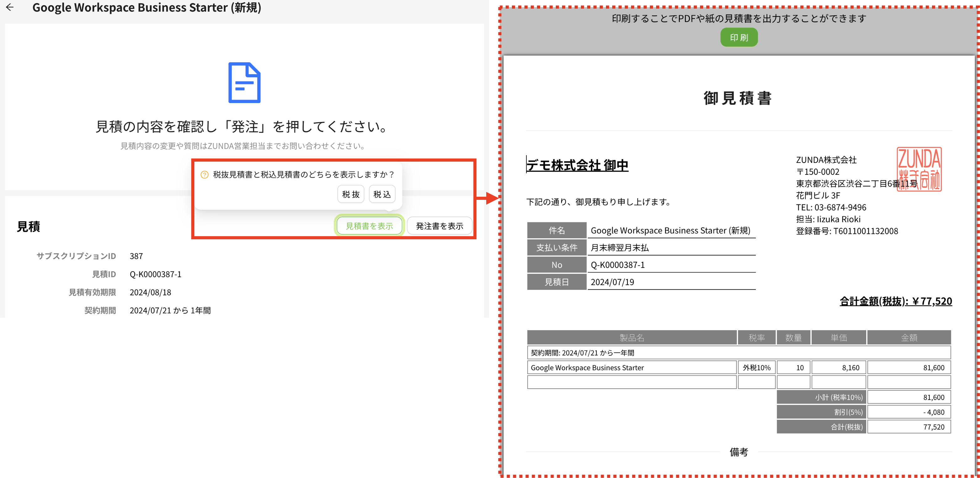Select the Google Workspace Business Starter product row cell
980x478 pixels.
pyautogui.click(x=632, y=367)
